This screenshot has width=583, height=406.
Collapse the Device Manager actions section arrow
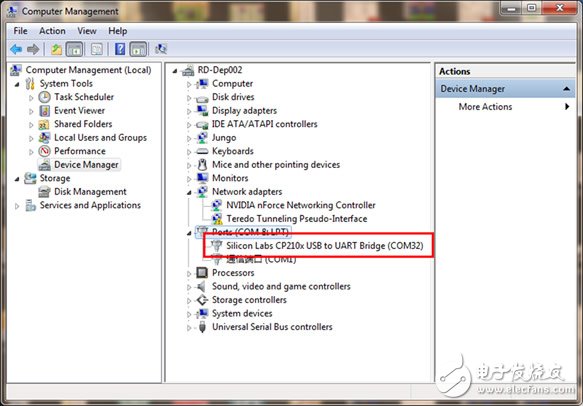[x=566, y=89]
